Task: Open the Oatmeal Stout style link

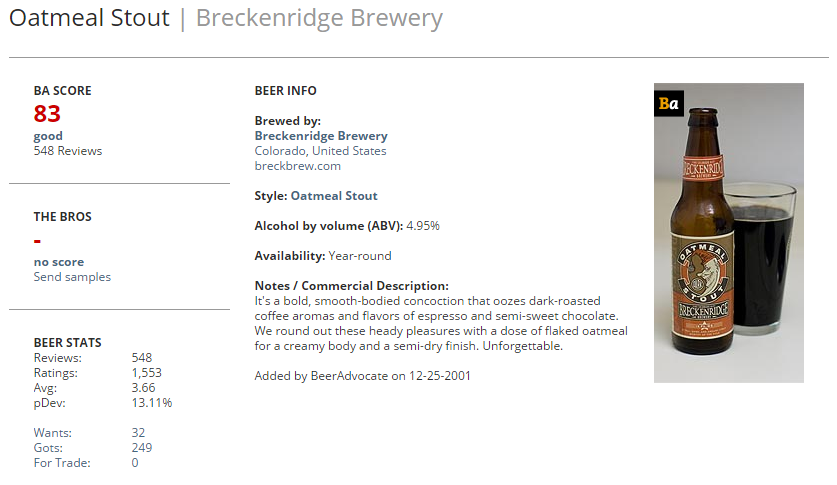Action: pyautogui.click(x=334, y=196)
